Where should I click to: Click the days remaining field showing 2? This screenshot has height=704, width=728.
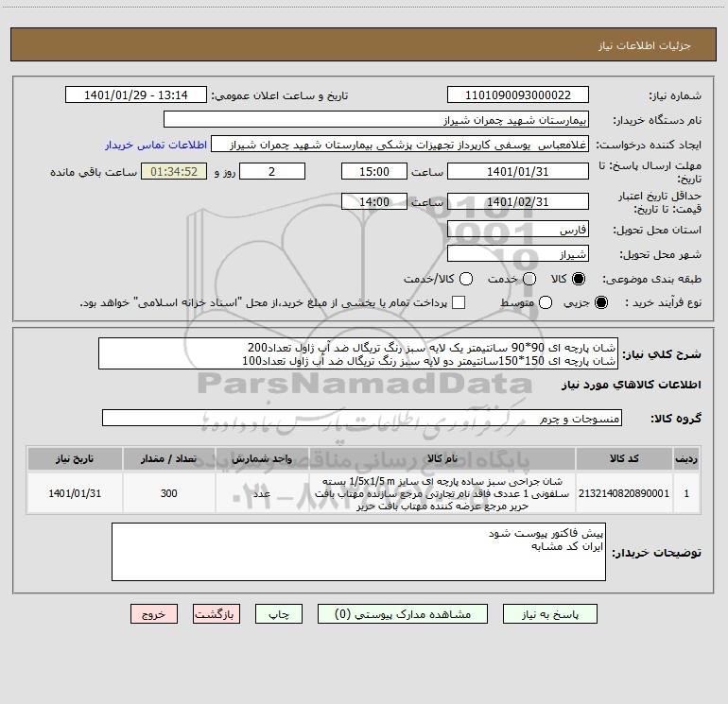[x=272, y=171]
